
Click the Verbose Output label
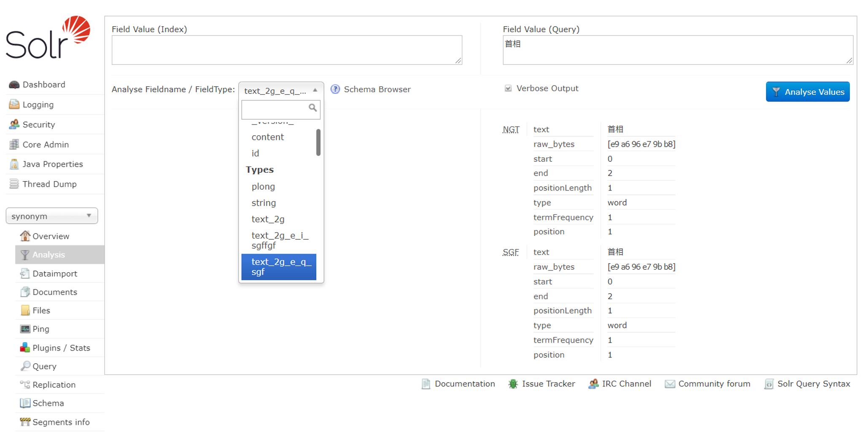pos(547,88)
